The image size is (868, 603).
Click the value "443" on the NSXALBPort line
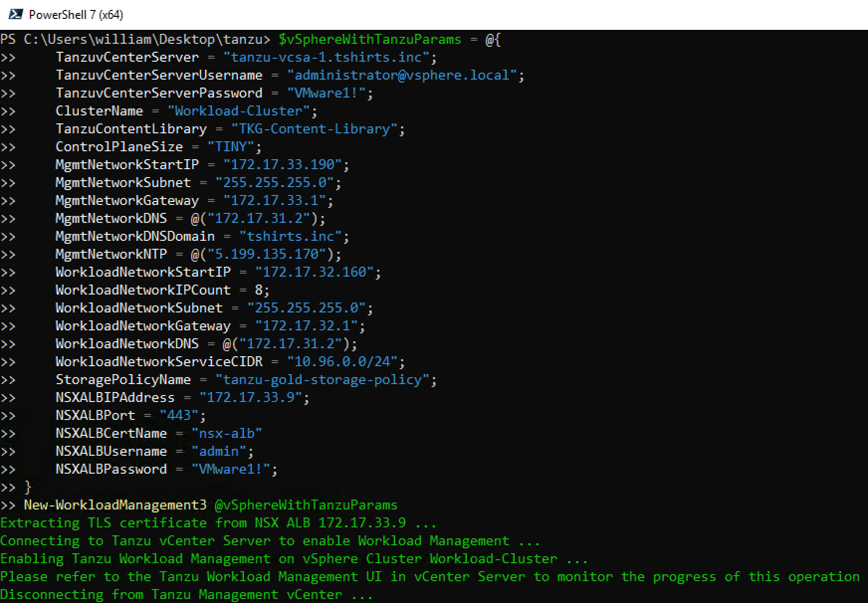pyautogui.click(x=179, y=415)
